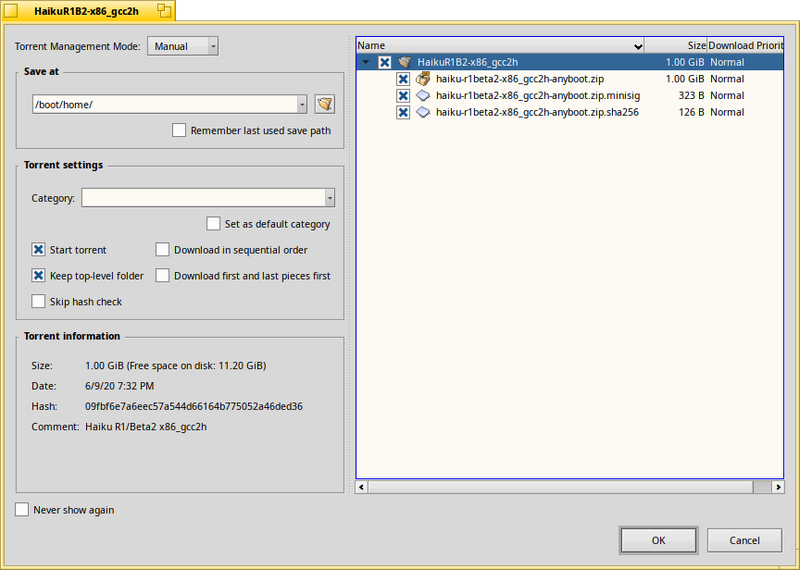Click the HaikuR1B2-x86_gcc2h folder icon in file tree

405,62
